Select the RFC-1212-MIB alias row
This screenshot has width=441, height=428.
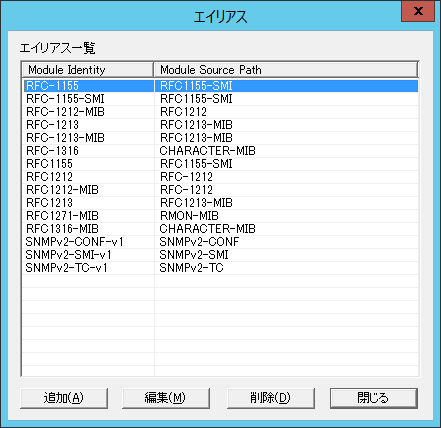pyautogui.click(x=220, y=112)
